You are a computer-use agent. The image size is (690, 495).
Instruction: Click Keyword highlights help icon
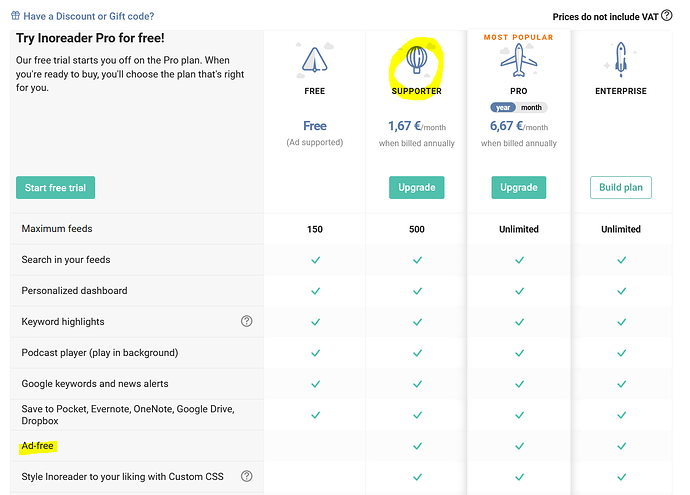247,321
